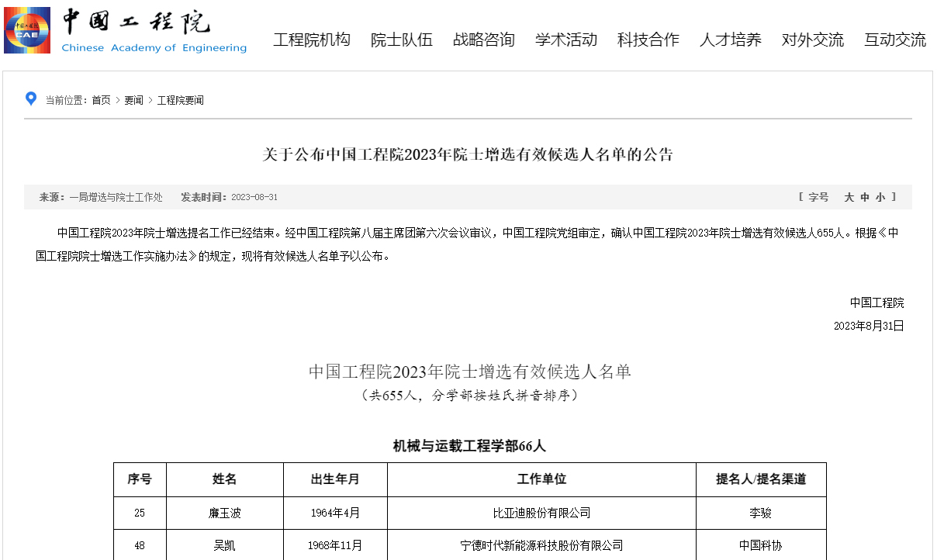Open the 互动交流 menu
937x560 pixels.
pyautogui.click(x=894, y=40)
